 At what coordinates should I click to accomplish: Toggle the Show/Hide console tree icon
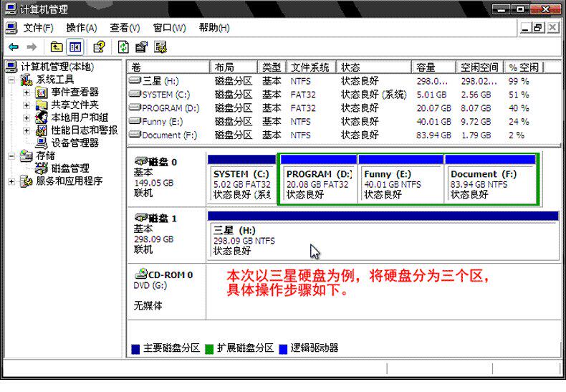[75, 47]
